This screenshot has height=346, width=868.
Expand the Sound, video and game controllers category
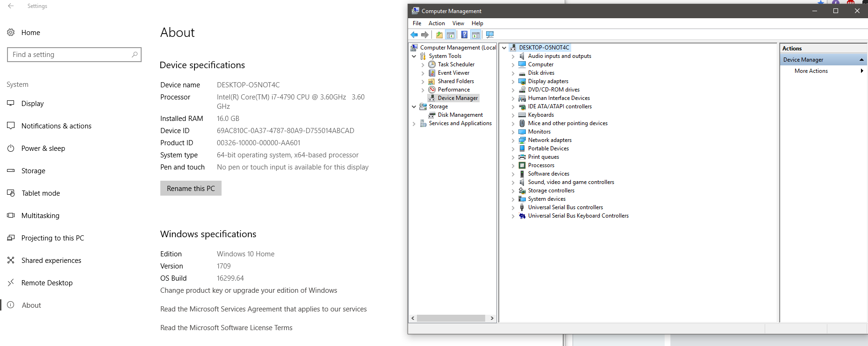tap(513, 182)
